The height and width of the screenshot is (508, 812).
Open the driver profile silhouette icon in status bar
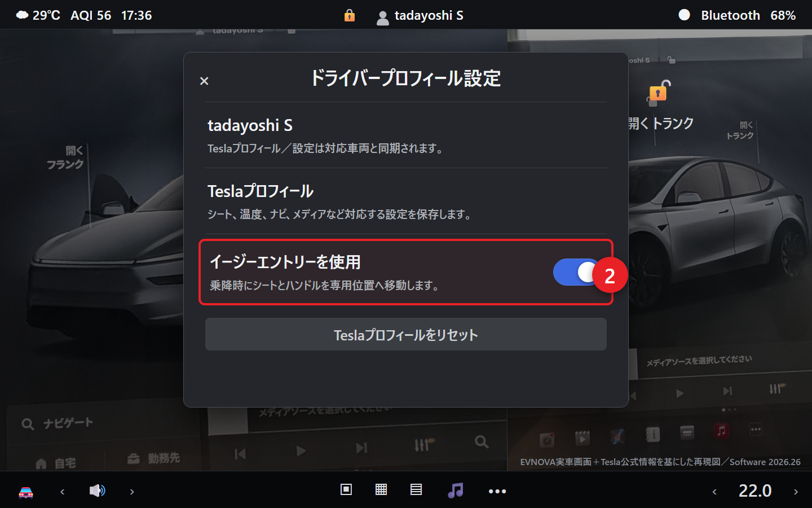point(382,18)
